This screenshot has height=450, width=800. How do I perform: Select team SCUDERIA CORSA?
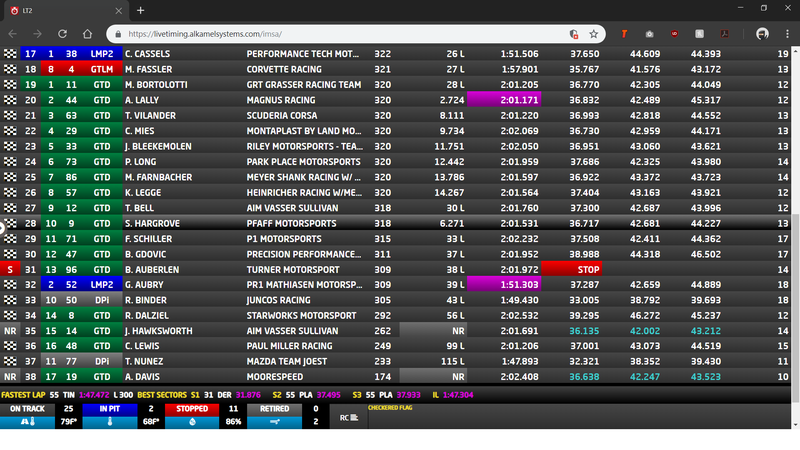282,116
